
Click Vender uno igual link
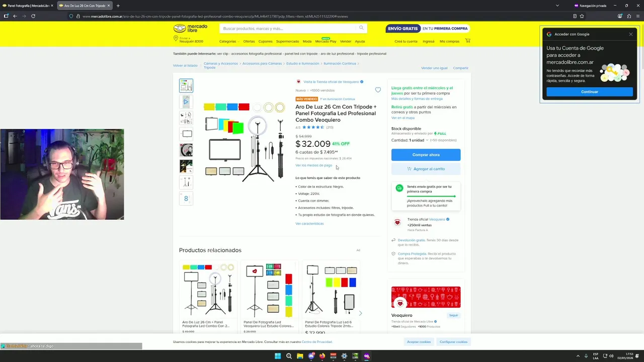coord(434,68)
